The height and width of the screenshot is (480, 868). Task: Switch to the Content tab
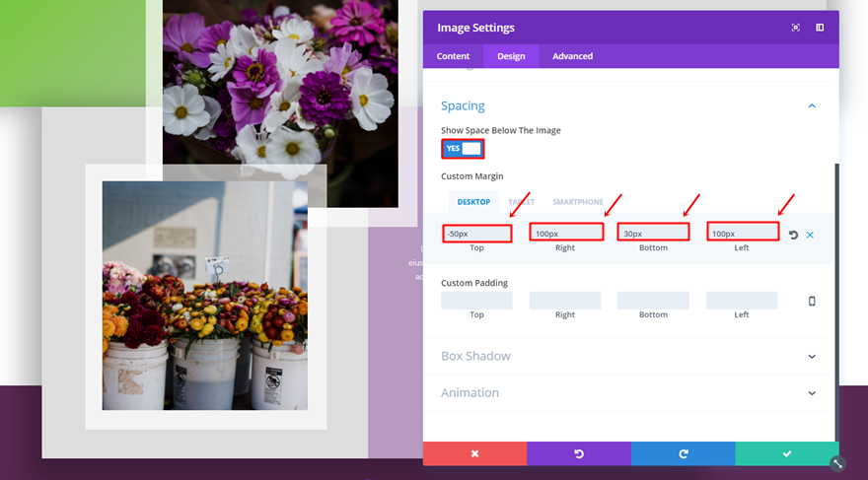coord(453,56)
